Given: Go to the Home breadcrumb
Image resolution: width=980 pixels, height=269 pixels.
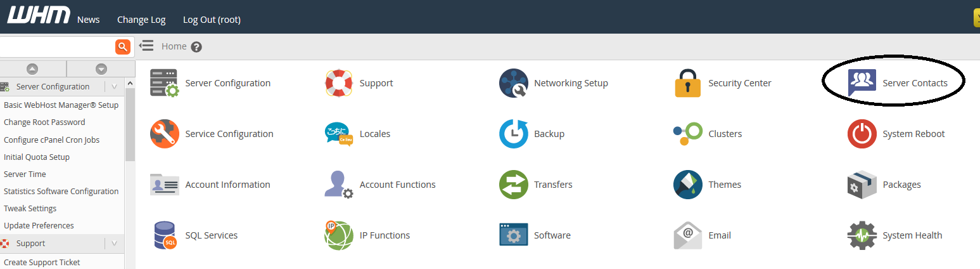Looking at the screenshot, I should click(174, 46).
